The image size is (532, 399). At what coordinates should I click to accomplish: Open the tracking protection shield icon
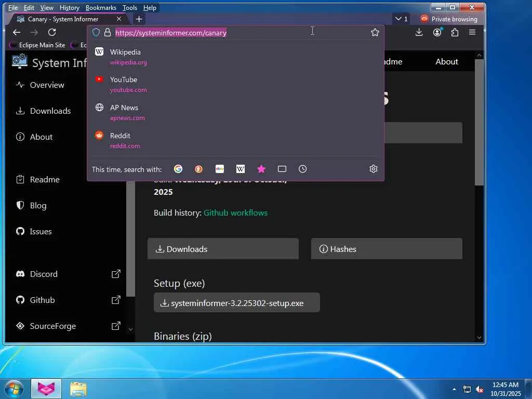(96, 32)
